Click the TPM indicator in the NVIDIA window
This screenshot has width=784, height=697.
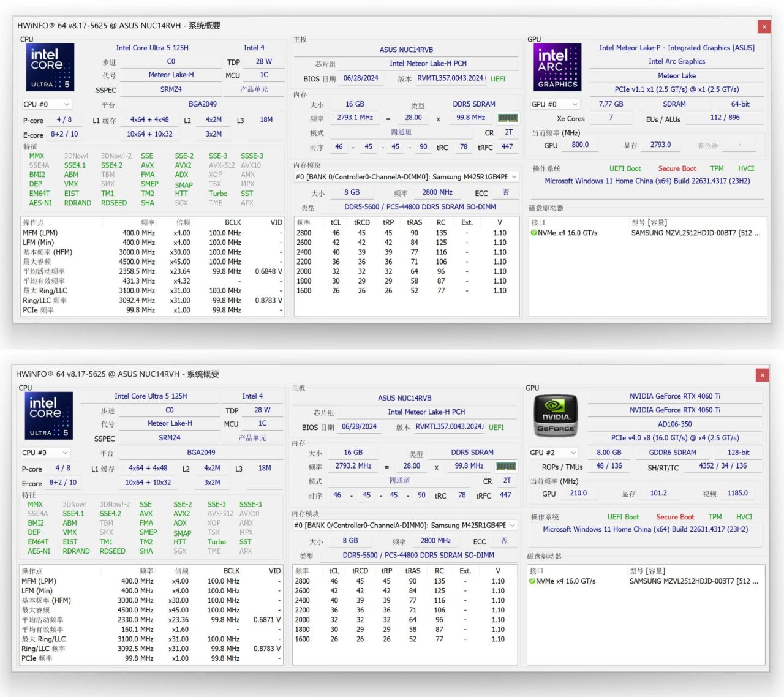[x=715, y=517]
